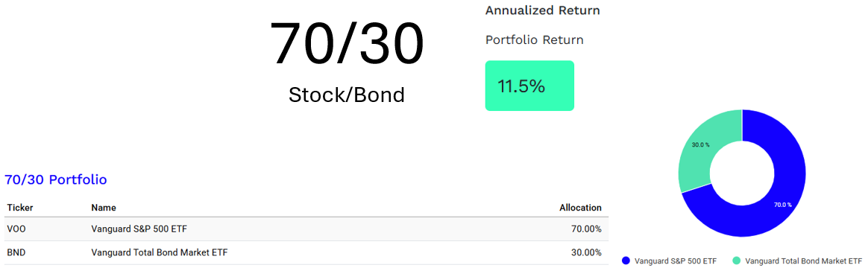Open the 70/30 Portfolio heading link
868x268 pixels.
tap(55, 179)
